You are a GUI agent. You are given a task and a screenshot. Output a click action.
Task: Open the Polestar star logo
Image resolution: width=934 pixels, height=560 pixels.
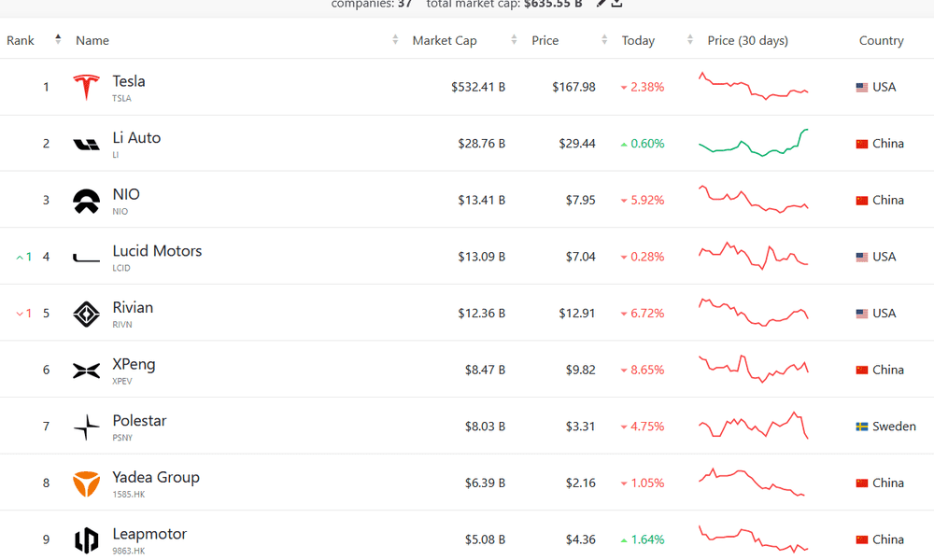coord(86,427)
